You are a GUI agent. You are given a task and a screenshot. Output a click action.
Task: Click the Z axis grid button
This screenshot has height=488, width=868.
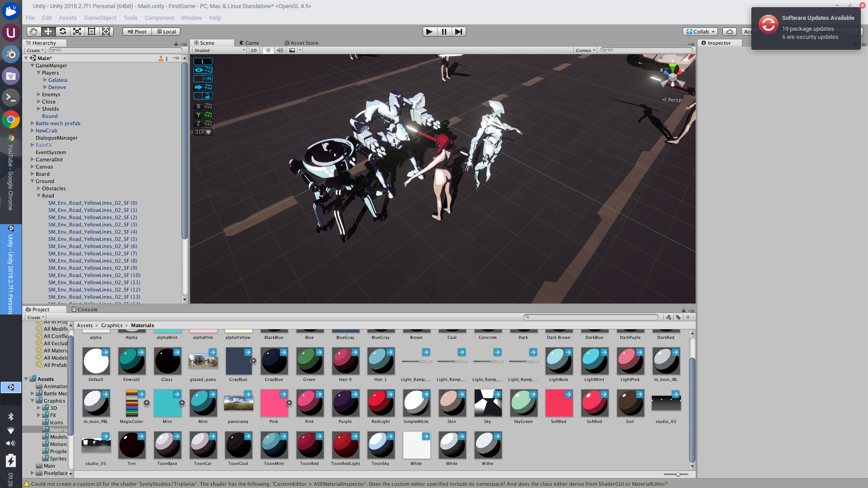click(x=203, y=123)
